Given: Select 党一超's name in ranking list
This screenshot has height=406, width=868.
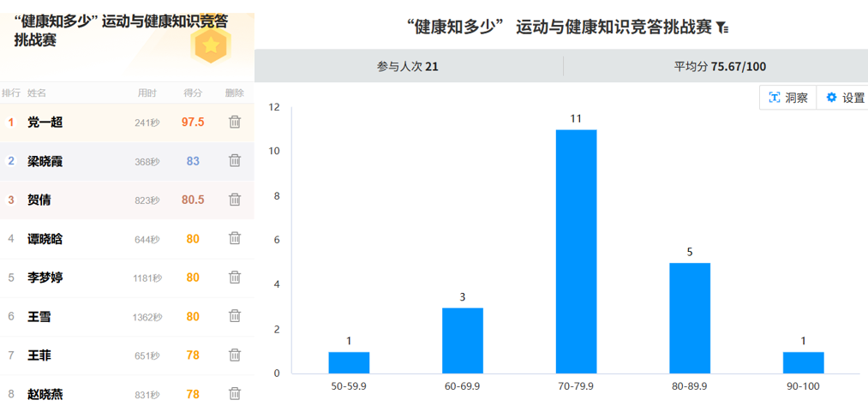Looking at the screenshot, I should (45, 122).
